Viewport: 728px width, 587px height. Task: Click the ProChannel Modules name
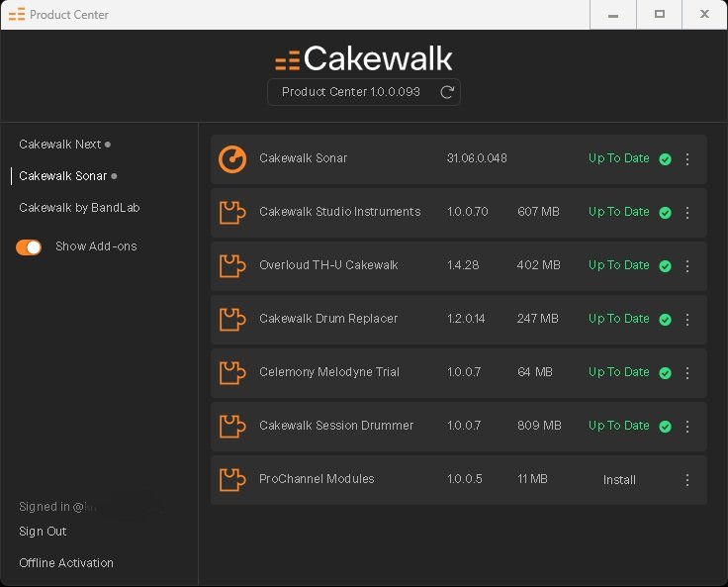point(317,479)
